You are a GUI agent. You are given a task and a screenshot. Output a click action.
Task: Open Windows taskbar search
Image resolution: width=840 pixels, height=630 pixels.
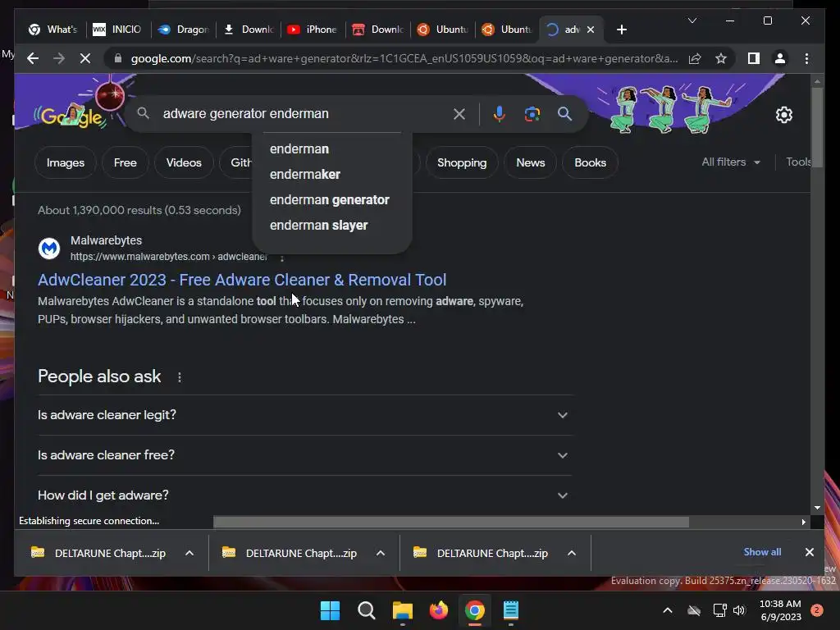367,610
